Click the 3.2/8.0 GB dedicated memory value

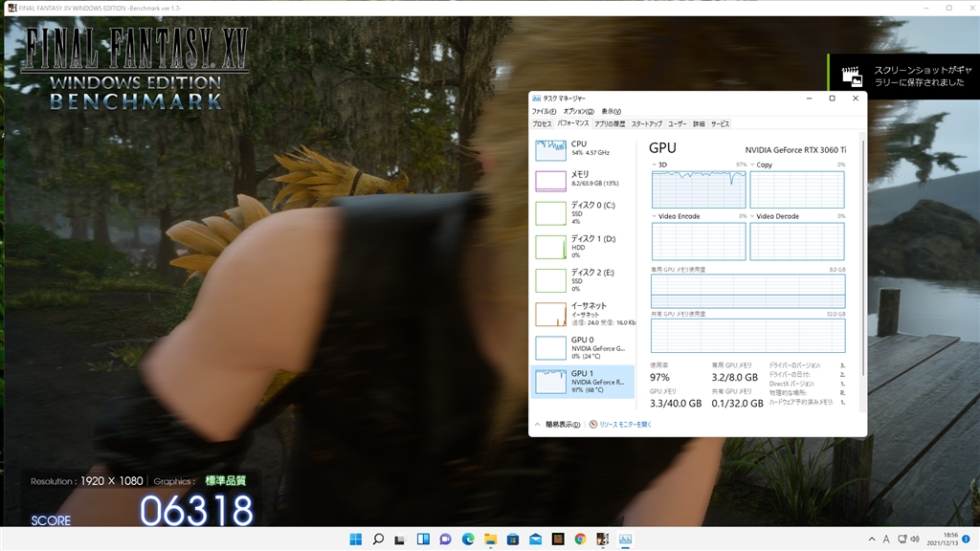(734, 377)
